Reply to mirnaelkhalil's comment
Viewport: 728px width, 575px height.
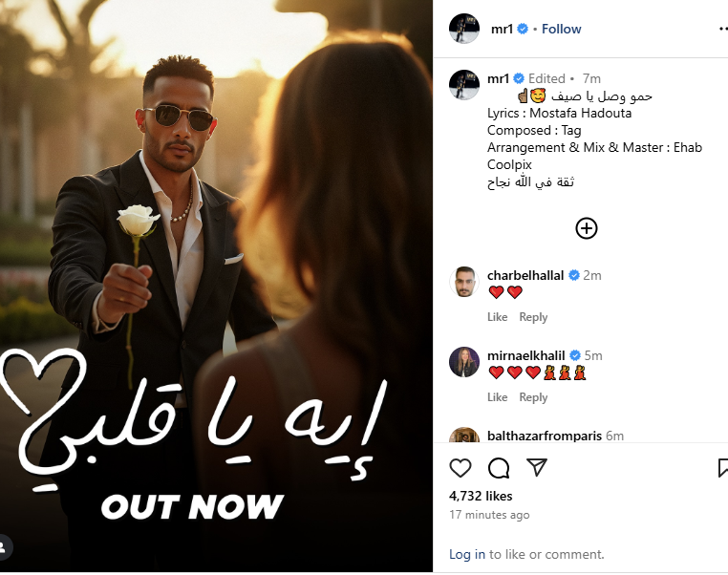pyautogui.click(x=533, y=397)
